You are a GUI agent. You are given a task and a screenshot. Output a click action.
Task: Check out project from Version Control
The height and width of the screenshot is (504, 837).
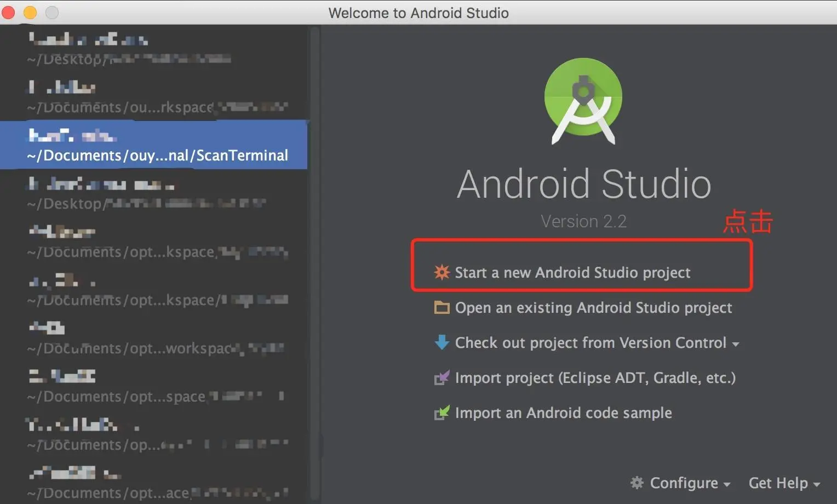591,343
